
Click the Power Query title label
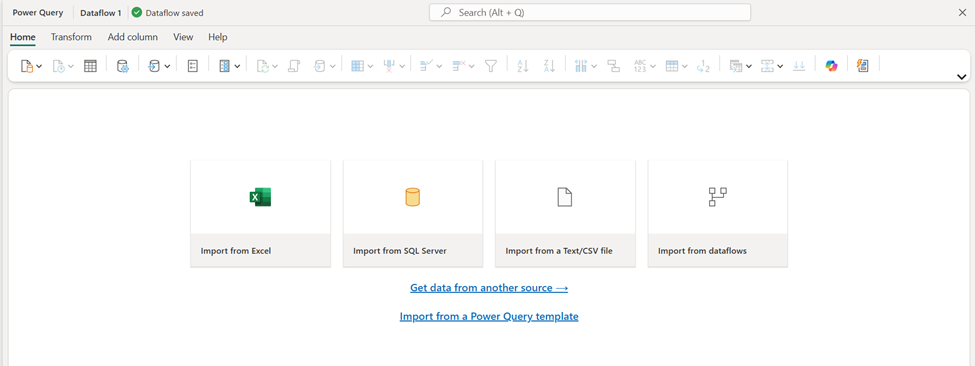coord(38,12)
